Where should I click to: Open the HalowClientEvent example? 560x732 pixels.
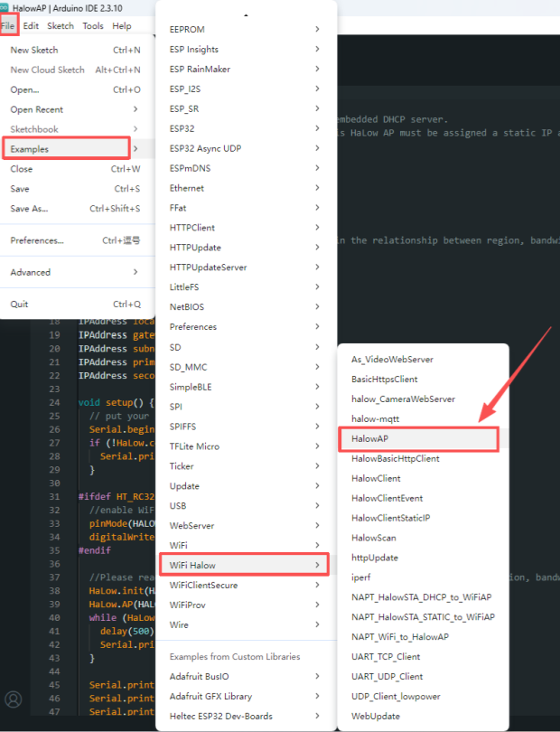423,498
